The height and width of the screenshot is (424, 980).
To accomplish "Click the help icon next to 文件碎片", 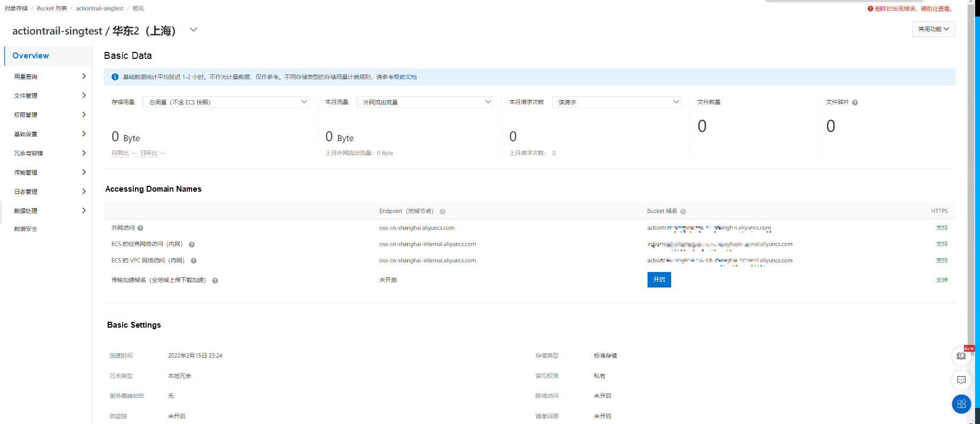I will [x=855, y=103].
